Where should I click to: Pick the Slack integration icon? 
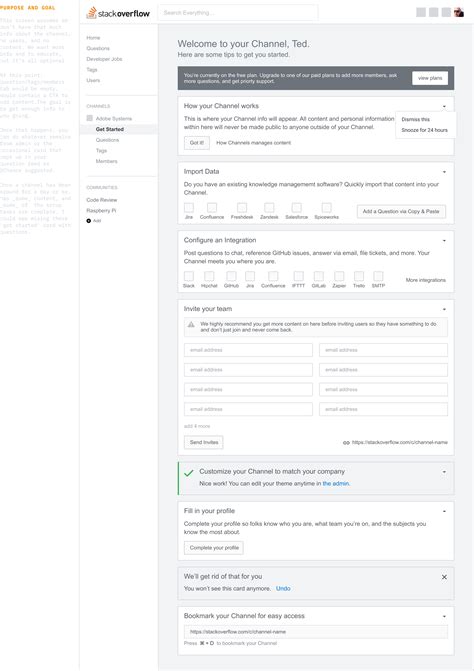[189, 276]
